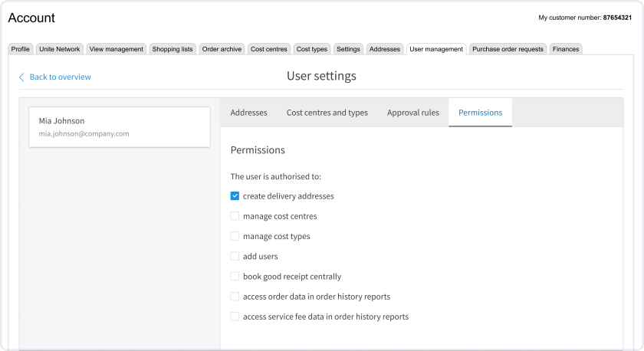Go to Back to overview link
This screenshot has width=644, height=351.
point(60,77)
